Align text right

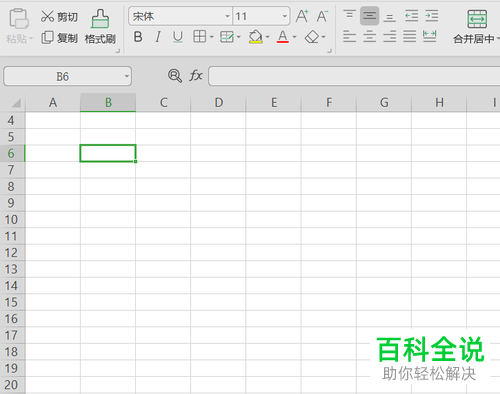pyautogui.click(x=389, y=36)
